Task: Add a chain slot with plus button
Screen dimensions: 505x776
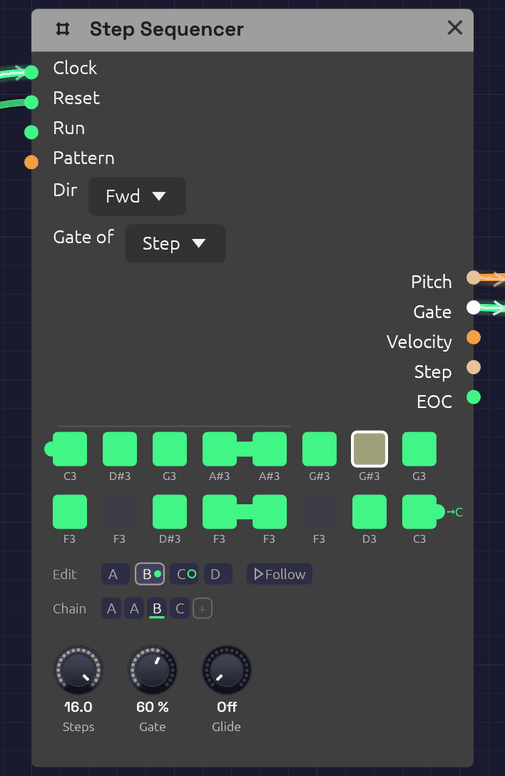Action: pos(202,609)
